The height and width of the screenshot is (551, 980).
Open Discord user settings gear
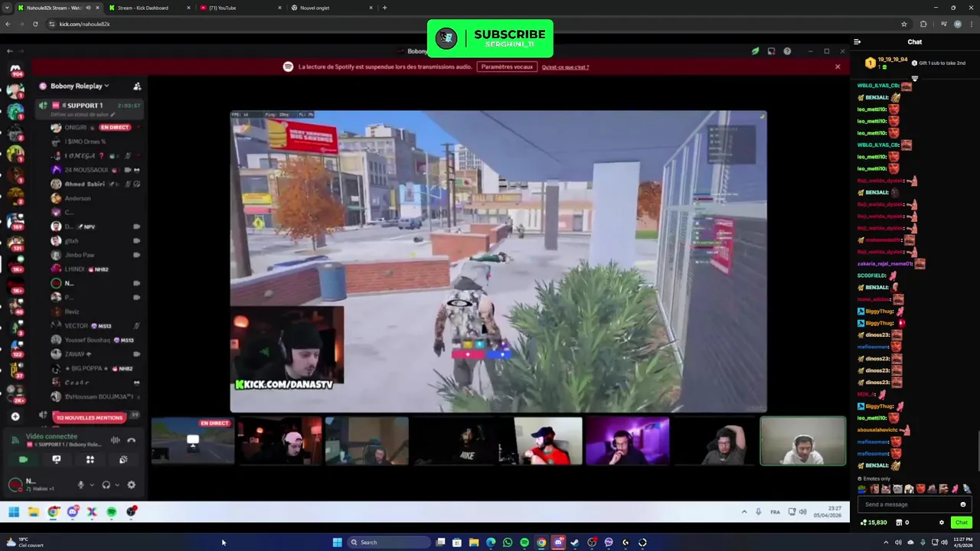pos(131,484)
